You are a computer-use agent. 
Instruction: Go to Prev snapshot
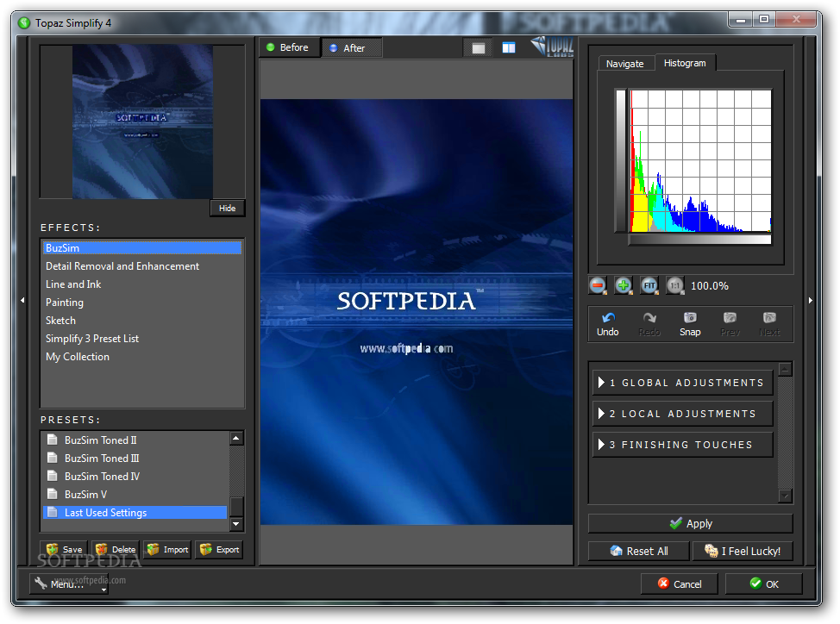730,324
